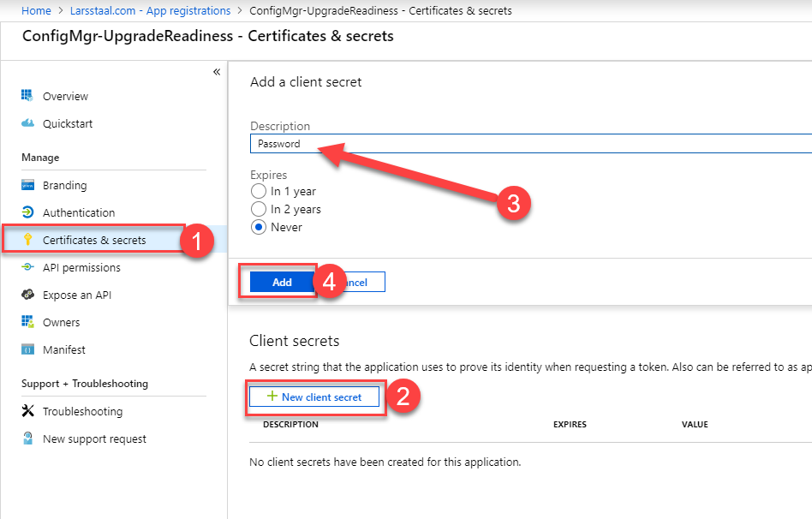This screenshot has height=519, width=812.
Task: Click the Quickstart cloud icon
Action: pos(27,123)
